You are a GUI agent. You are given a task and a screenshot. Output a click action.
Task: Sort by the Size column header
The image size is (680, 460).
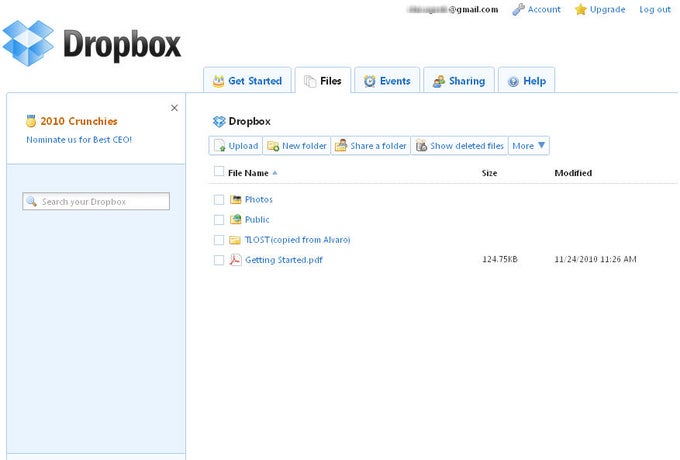[489, 173]
